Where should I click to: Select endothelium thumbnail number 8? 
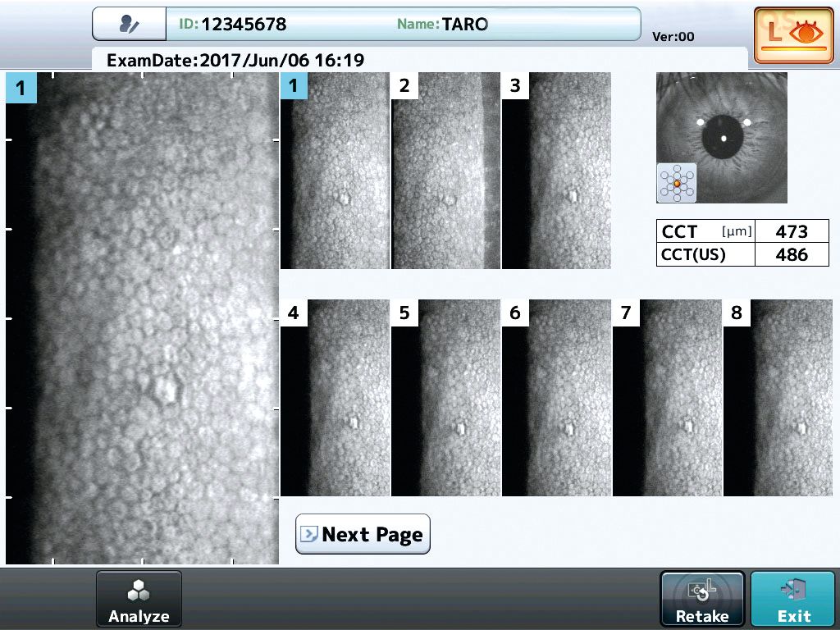(778, 398)
